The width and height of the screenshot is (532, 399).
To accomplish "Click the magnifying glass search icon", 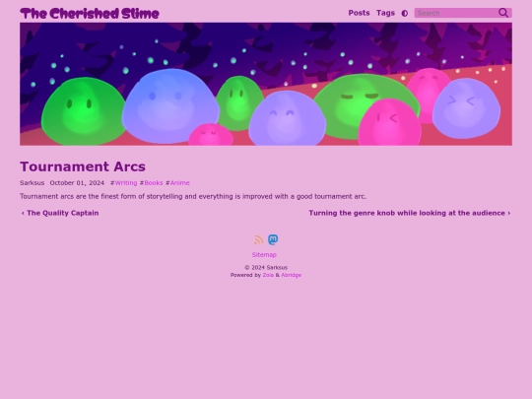I will tap(503, 13).
